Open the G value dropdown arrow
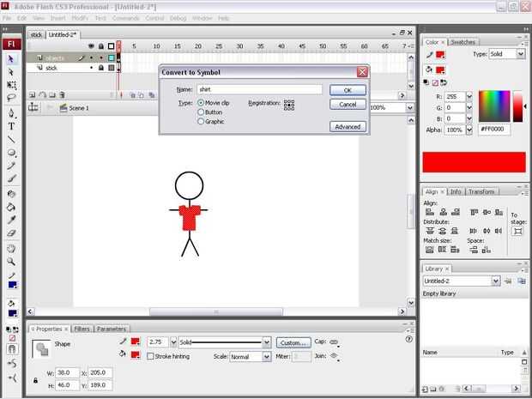The width and height of the screenshot is (532, 399). 469,108
